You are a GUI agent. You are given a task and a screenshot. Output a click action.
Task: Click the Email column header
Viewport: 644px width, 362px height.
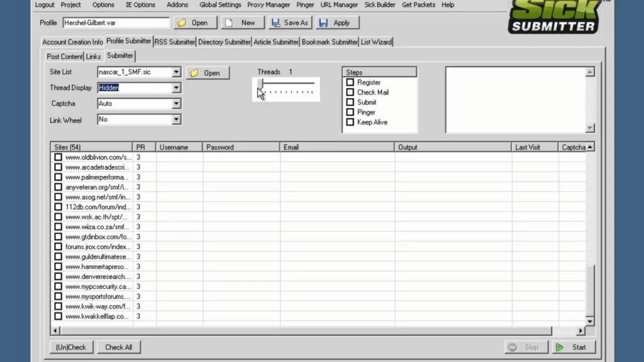click(x=337, y=147)
